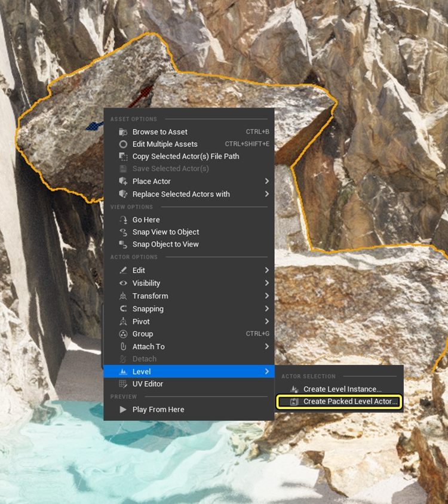The image size is (448, 504).
Task: Open Replace Selected Actors with item
Action: point(189,194)
